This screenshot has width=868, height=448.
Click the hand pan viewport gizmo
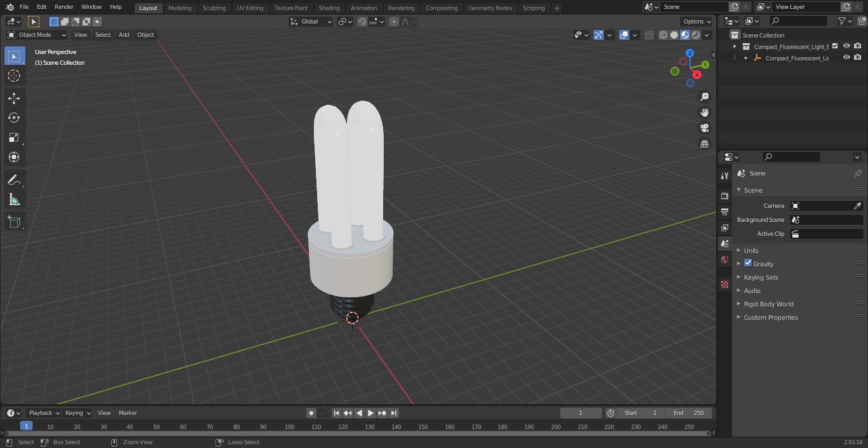pyautogui.click(x=704, y=112)
